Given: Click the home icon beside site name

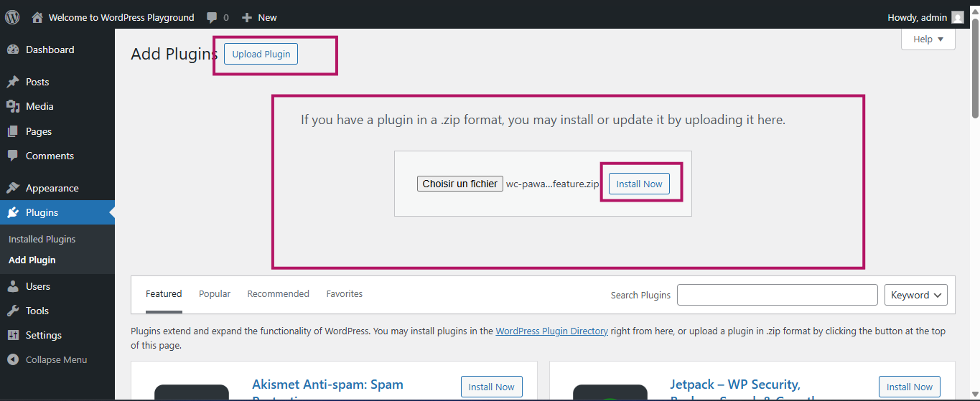Looking at the screenshot, I should [37, 17].
